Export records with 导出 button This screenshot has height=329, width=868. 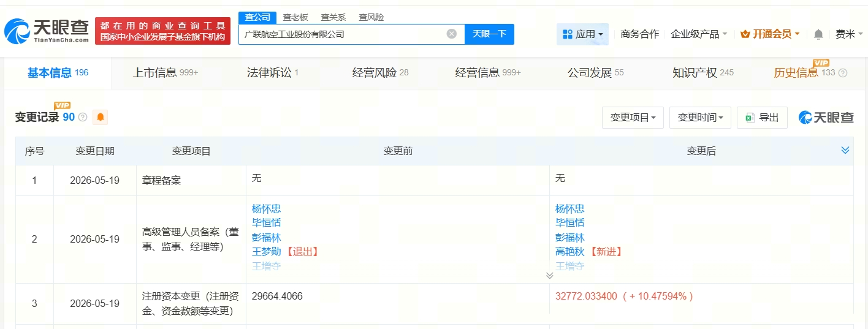[x=762, y=118]
